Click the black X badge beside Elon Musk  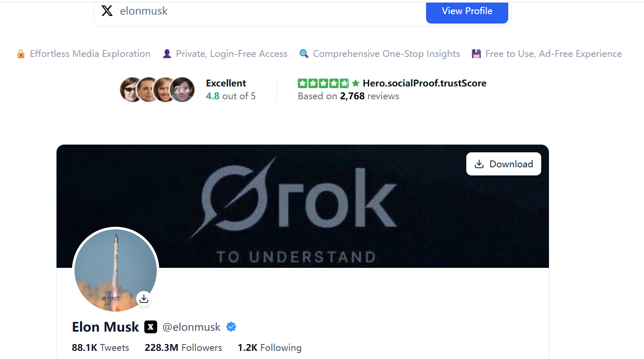[x=151, y=327]
